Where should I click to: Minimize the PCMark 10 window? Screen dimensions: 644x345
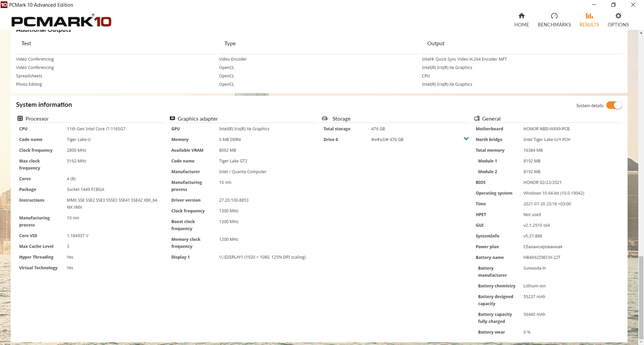pyautogui.click(x=594, y=5)
